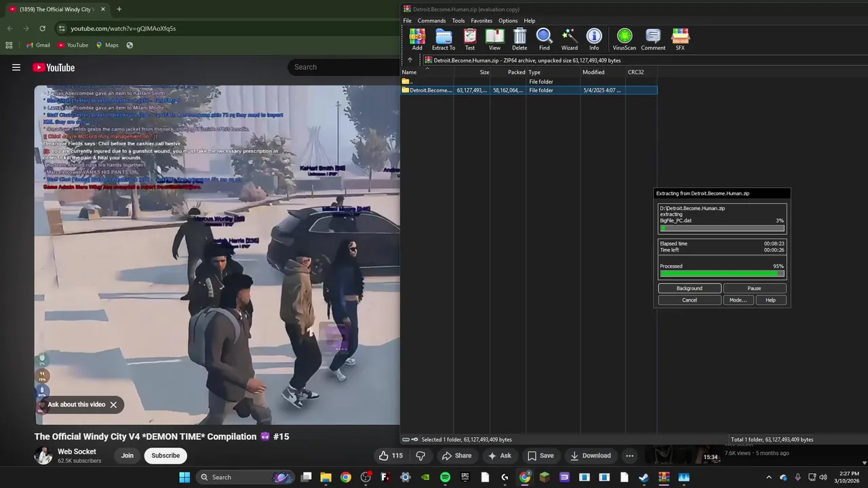The image size is (868, 488).
Task: Open the Web Socket channel avatar
Action: [43, 455]
